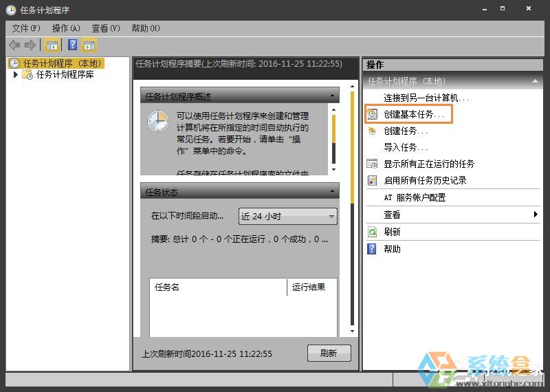This screenshot has height=392, width=550.
Task: Click the 创建任务 icon in actions pane
Action: pyautogui.click(x=372, y=131)
